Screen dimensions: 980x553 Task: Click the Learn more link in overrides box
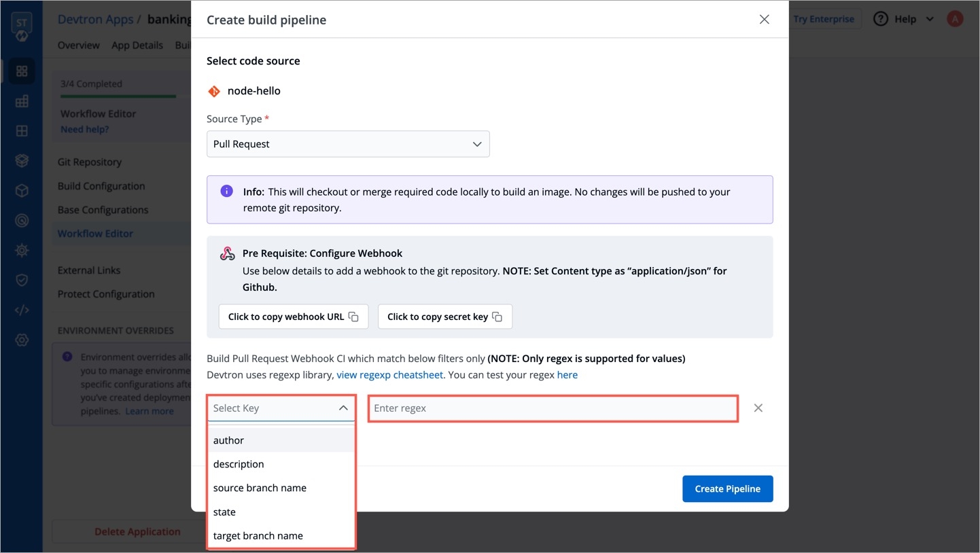coord(150,412)
